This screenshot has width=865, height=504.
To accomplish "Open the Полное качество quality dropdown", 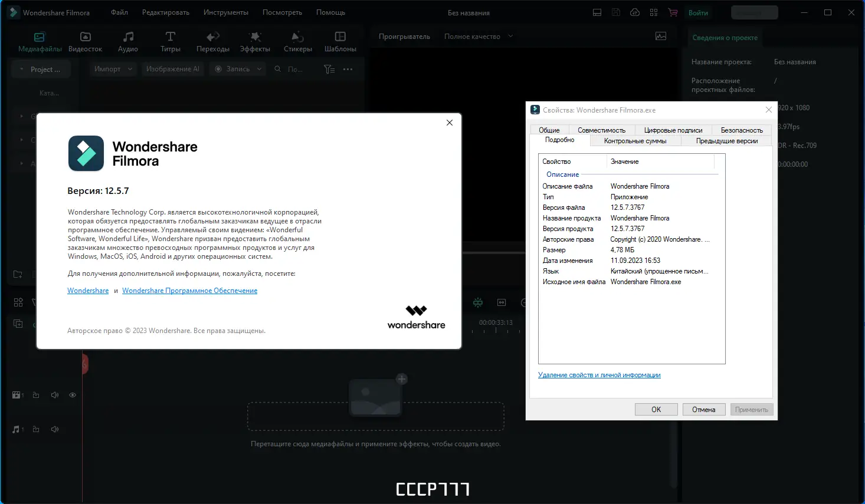I will 479,37.
